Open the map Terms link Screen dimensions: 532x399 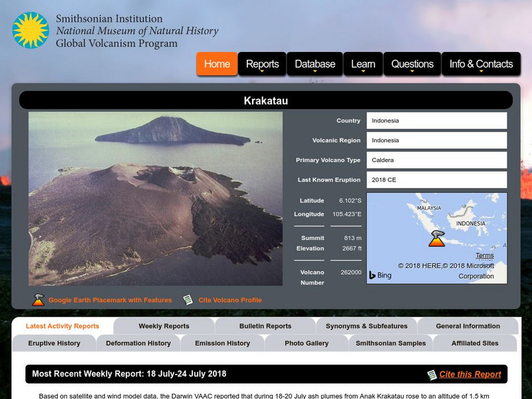tap(485, 255)
